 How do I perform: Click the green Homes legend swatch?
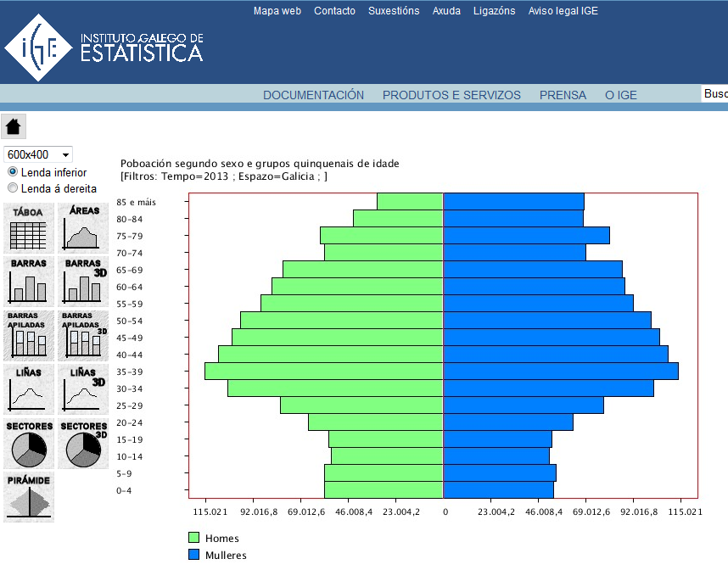point(194,538)
